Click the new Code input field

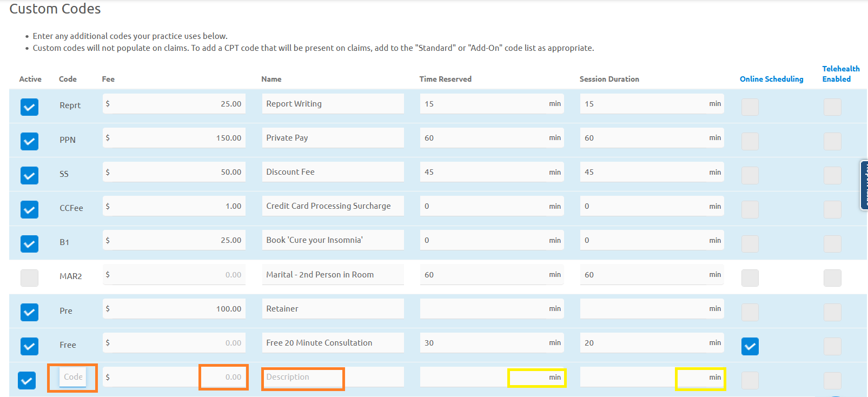click(72, 377)
